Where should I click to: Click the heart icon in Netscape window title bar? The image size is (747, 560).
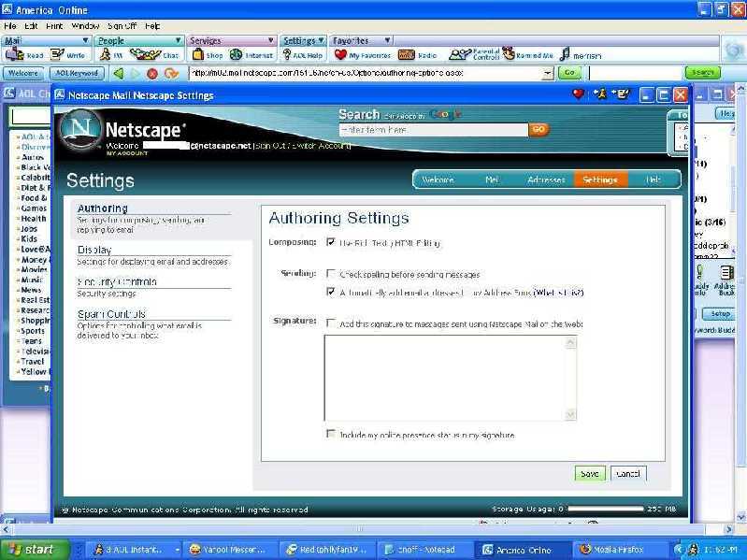(578, 93)
